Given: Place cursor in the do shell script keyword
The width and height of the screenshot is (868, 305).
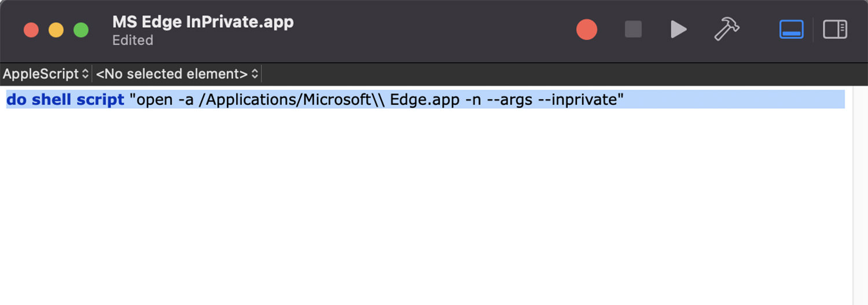Looking at the screenshot, I should tap(65, 100).
